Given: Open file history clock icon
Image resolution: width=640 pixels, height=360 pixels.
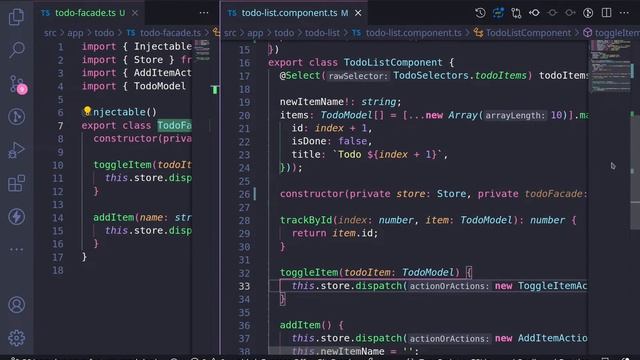Looking at the screenshot, I should click(x=480, y=13).
